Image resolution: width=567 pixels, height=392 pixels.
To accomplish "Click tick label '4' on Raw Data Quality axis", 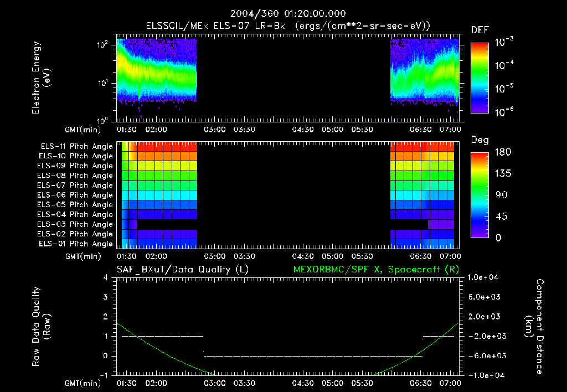I will pos(106,278).
